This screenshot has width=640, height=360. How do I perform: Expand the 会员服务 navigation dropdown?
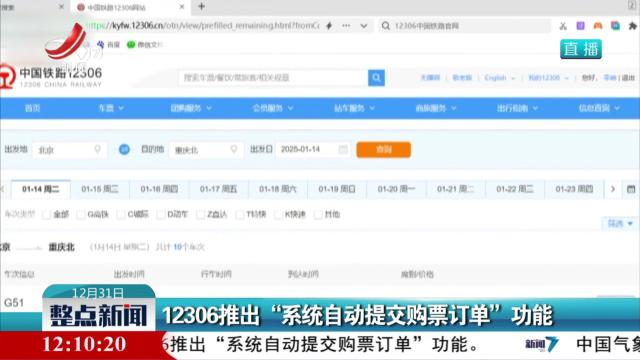pyautogui.click(x=273, y=108)
